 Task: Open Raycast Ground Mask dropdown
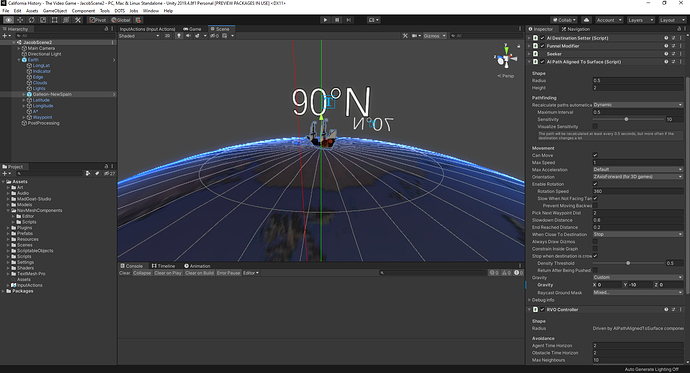[x=638, y=292]
